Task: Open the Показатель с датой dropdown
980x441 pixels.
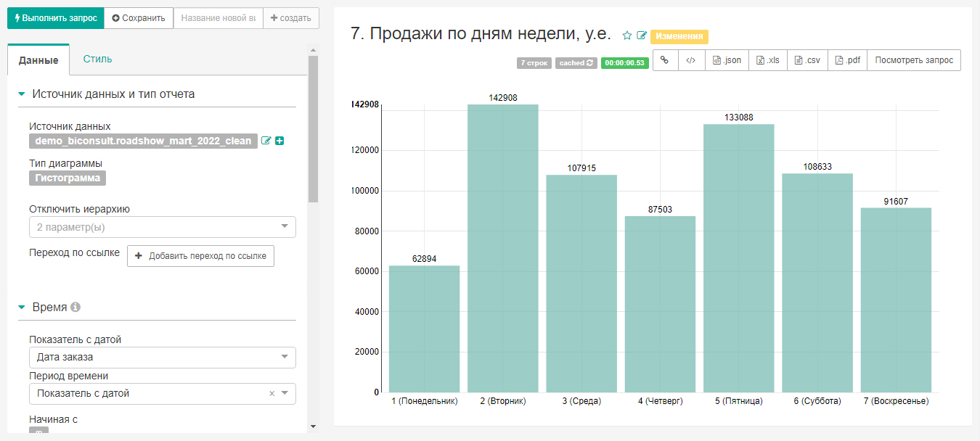Action: [163, 357]
